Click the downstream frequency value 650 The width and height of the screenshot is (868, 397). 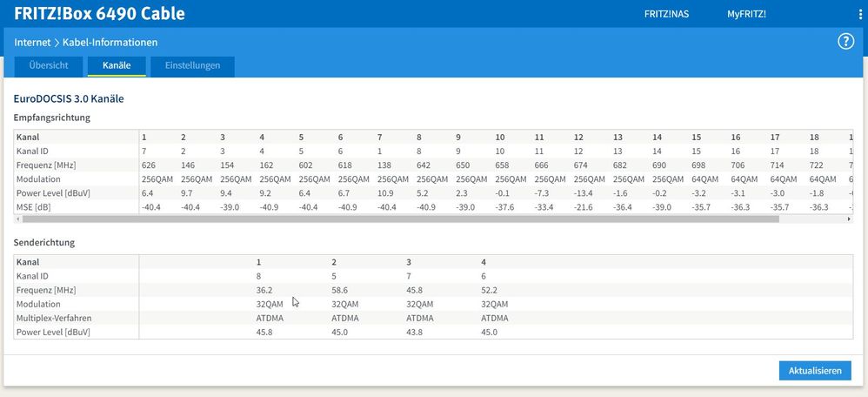[462, 165]
